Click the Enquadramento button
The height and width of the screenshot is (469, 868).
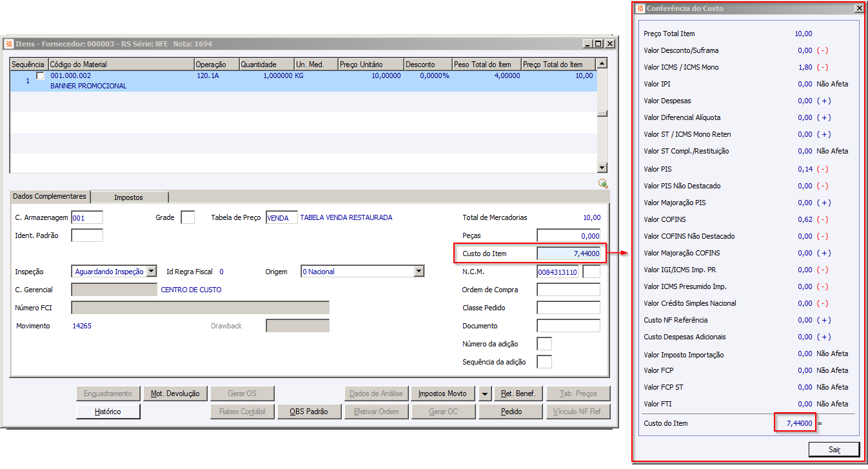point(108,394)
